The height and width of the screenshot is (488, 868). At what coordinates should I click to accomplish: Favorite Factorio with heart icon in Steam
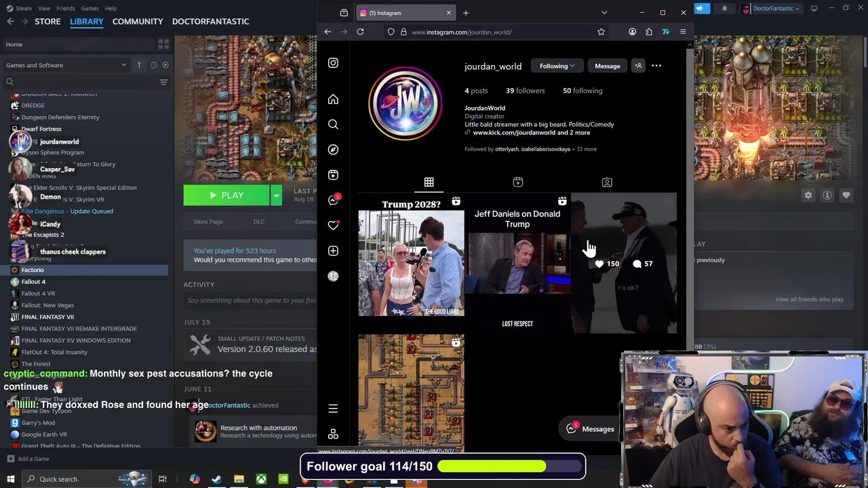pyautogui.click(x=846, y=195)
